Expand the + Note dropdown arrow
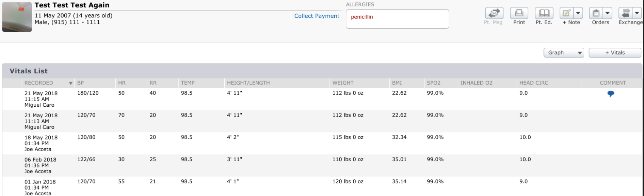 (x=578, y=13)
